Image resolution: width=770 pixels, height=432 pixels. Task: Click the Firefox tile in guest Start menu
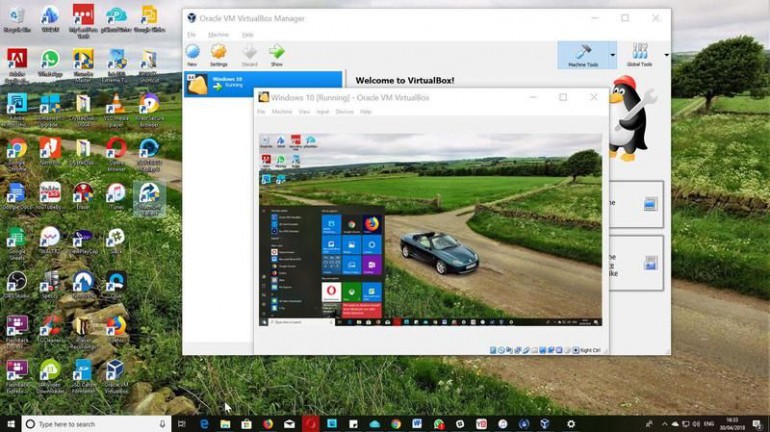point(372,224)
